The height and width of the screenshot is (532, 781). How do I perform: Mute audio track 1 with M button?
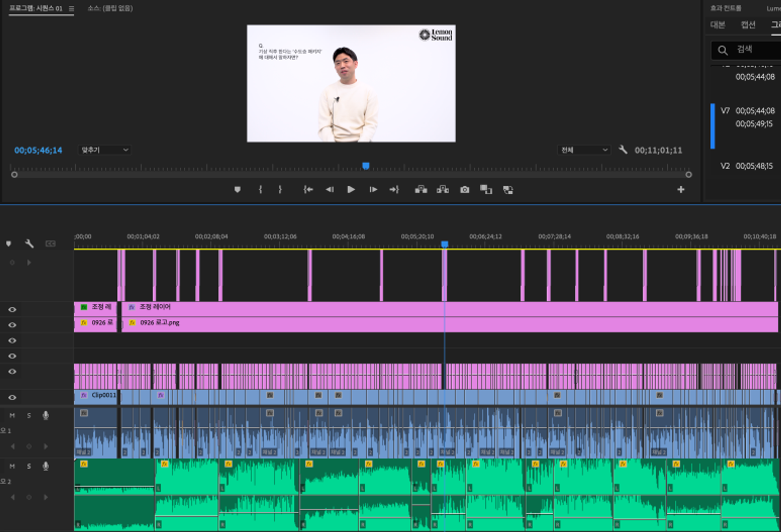pos(12,415)
